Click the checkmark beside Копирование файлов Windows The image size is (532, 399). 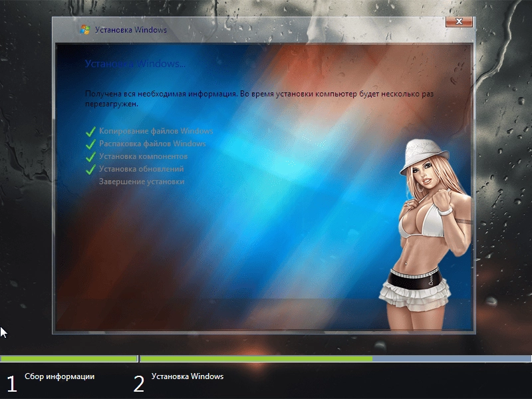point(90,131)
